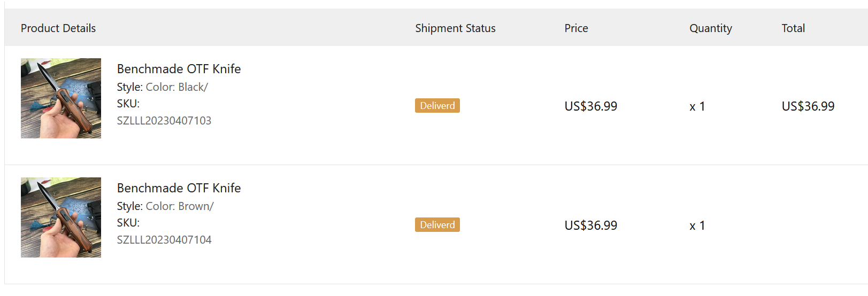Open the Black knife product thumbnail
Viewport: 868px width, 296px height.
tap(61, 98)
